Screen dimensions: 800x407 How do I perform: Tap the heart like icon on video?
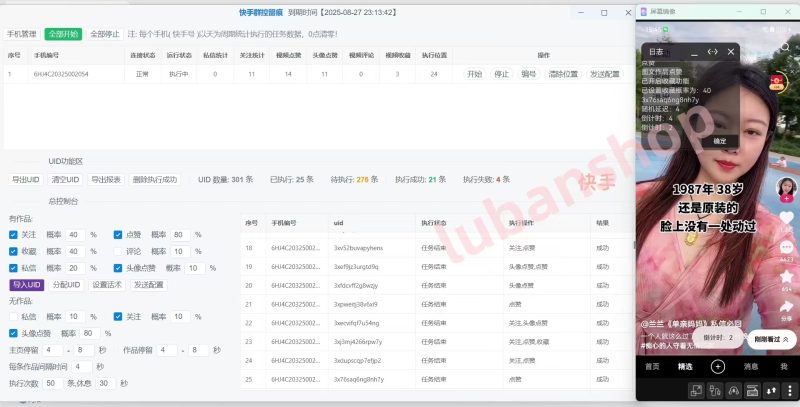pos(786,218)
